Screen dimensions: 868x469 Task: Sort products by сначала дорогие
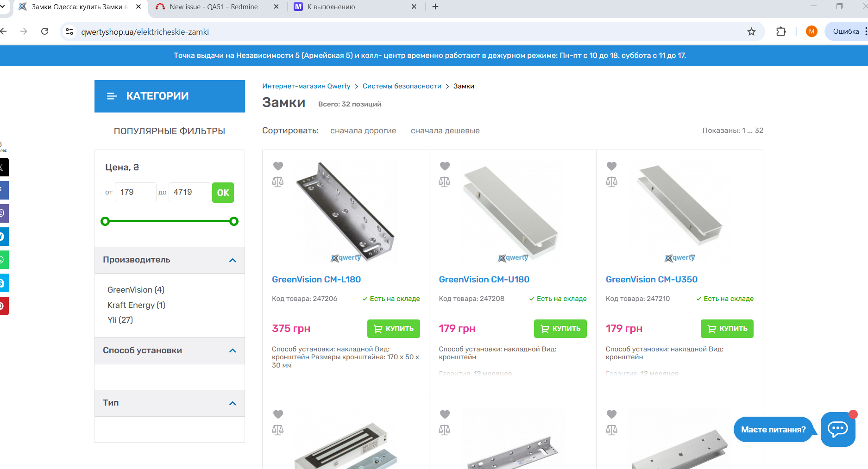363,131
